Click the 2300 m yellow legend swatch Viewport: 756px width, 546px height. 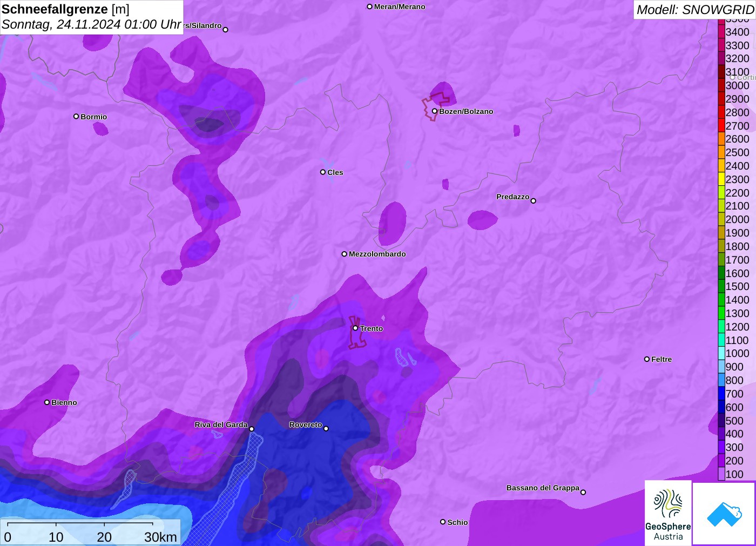(721, 179)
